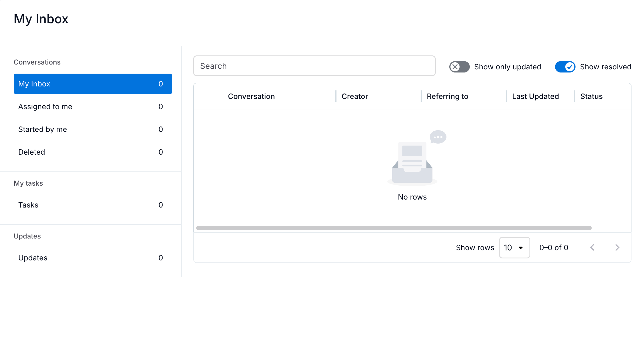
Task: Sort by Referring to column header
Action: [x=447, y=96]
